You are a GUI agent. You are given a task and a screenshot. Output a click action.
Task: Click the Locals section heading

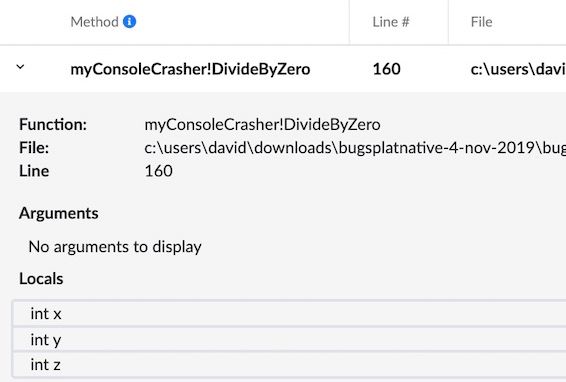coord(41,279)
